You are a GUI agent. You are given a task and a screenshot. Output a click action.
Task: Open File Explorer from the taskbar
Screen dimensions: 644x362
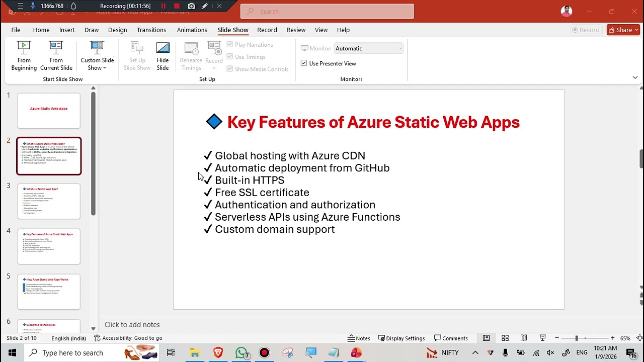pos(194,352)
